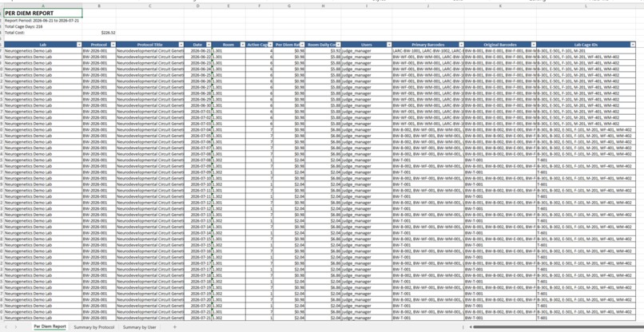This screenshot has height=332, width=644.
Task: Select the lab cage IDs cell for 2026-07-02
Action: (586, 117)
